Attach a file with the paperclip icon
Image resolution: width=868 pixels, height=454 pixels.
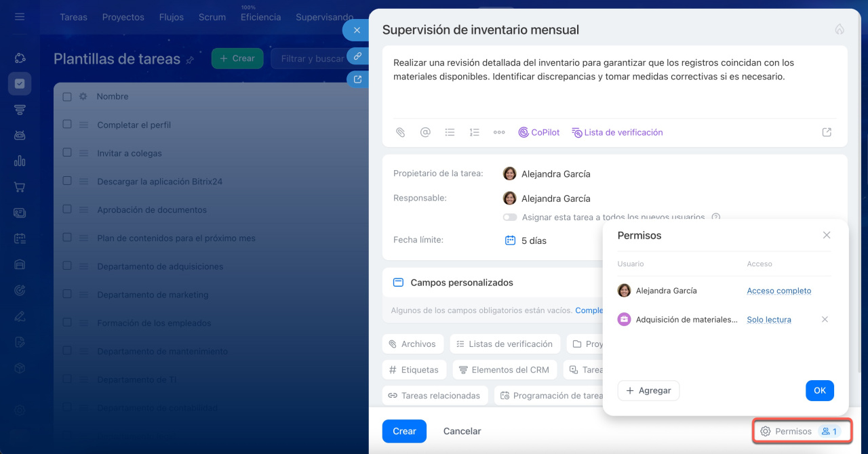tap(401, 133)
